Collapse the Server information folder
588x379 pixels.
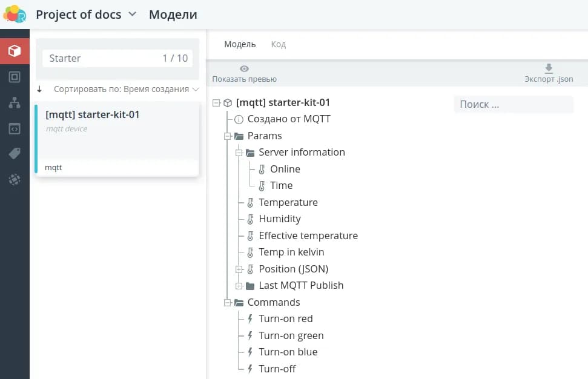tap(239, 153)
